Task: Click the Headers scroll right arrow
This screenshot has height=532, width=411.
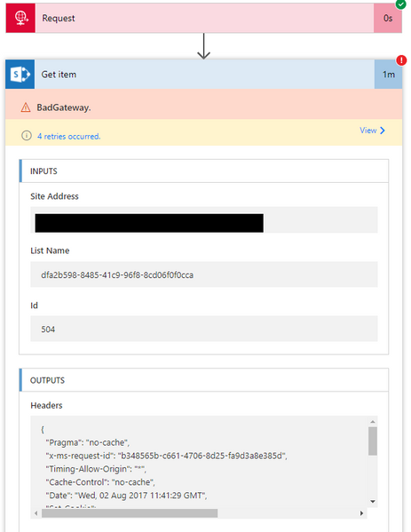Action: click(361, 513)
